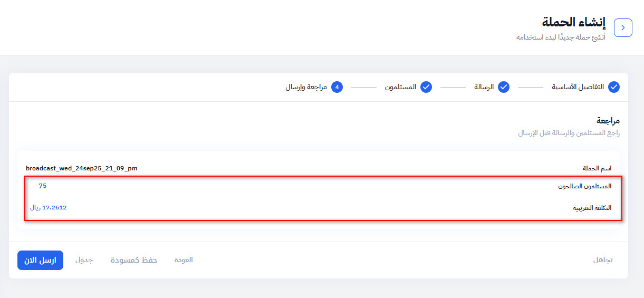Click the back chevron beside إنشاء الحملة
Viewport: 644px width, 298px height.
click(x=623, y=28)
